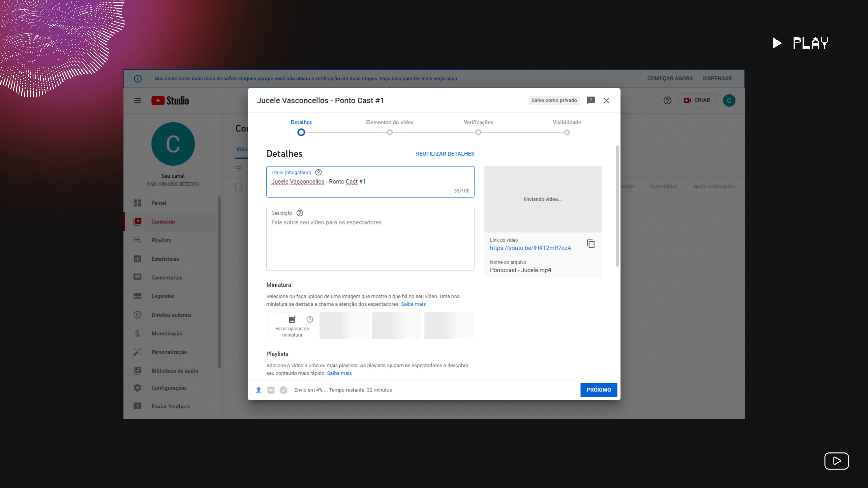The width and height of the screenshot is (868, 488).
Task: Open the send feedback icon in dialog header
Action: (591, 100)
